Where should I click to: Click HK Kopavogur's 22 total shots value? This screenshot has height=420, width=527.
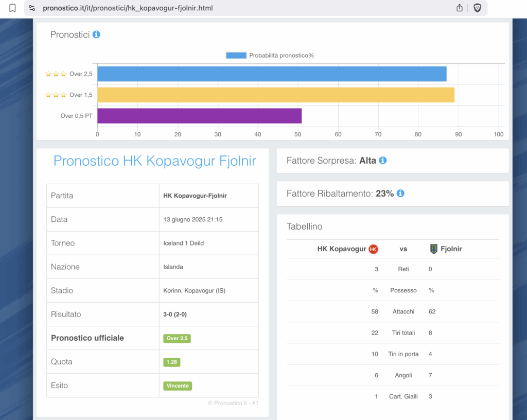click(375, 333)
